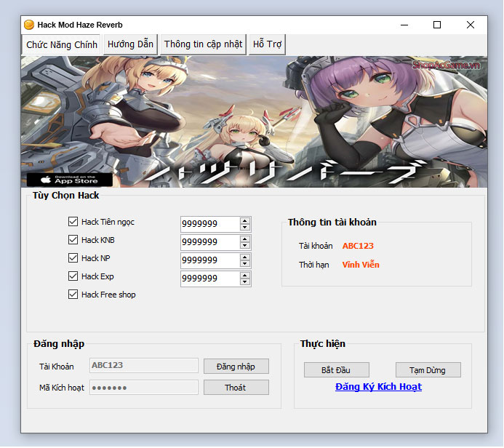The height and width of the screenshot is (448, 504).
Task: Toggle the Hack Tiên ngọc checkbox
Action: (x=73, y=222)
